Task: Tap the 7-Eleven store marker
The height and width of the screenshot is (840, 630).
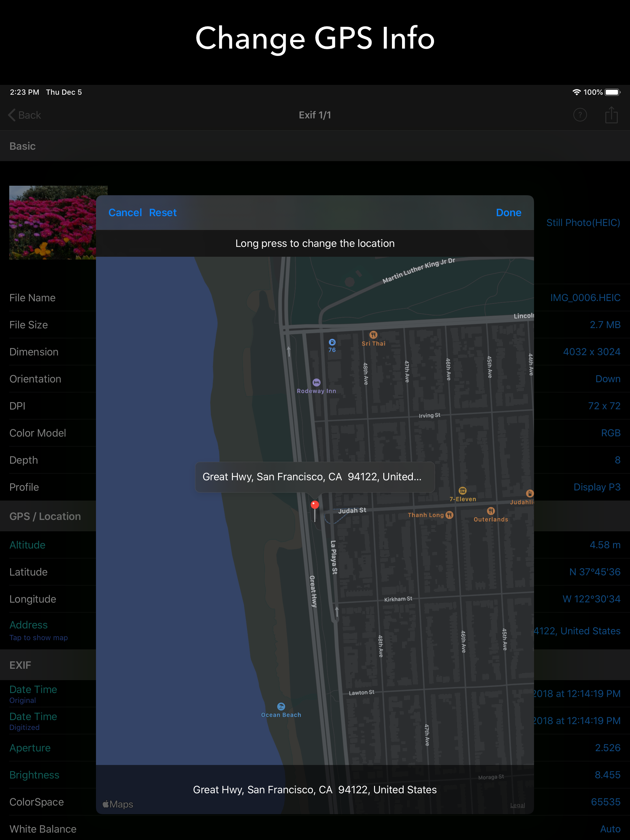Action: point(462,491)
